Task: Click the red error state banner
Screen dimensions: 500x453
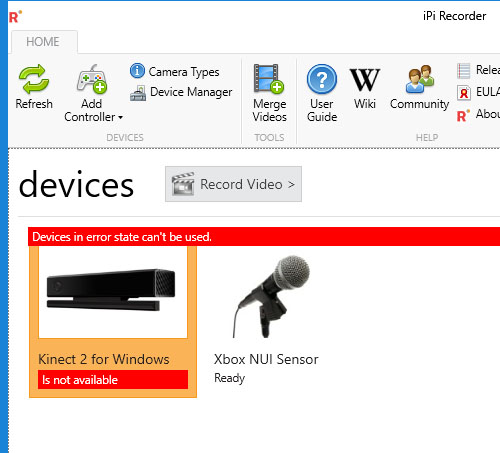Action: [264, 237]
